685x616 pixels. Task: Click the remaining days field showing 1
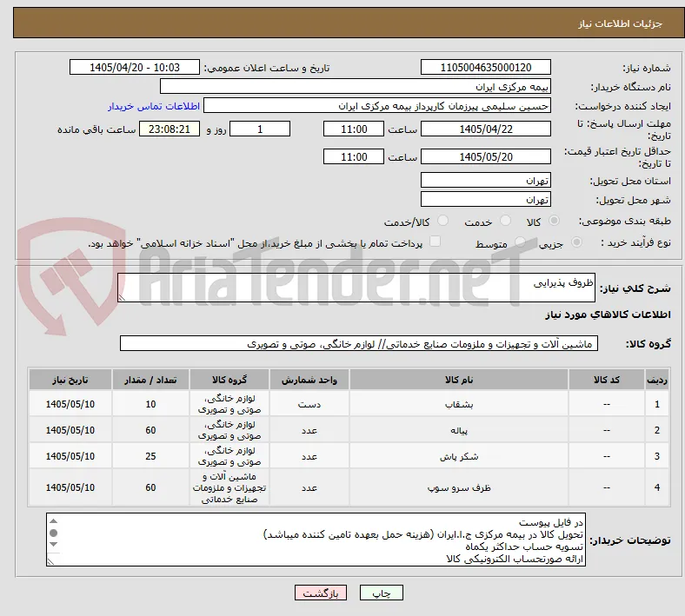coord(260,129)
